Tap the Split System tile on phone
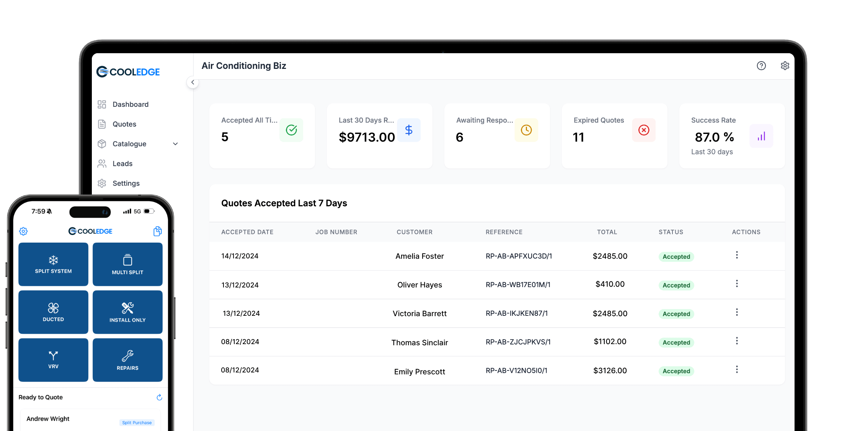The image size is (868, 431). (53, 264)
